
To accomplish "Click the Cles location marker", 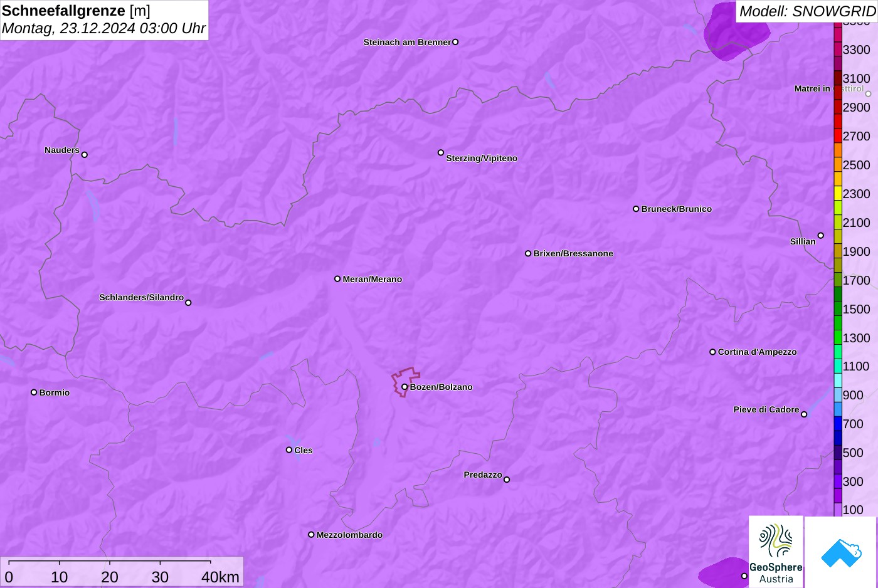I will tap(289, 450).
